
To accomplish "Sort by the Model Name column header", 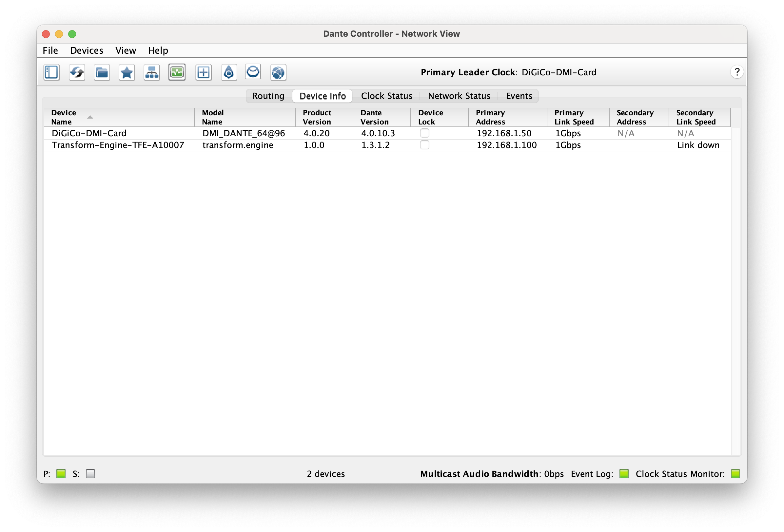I will coord(245,117).
